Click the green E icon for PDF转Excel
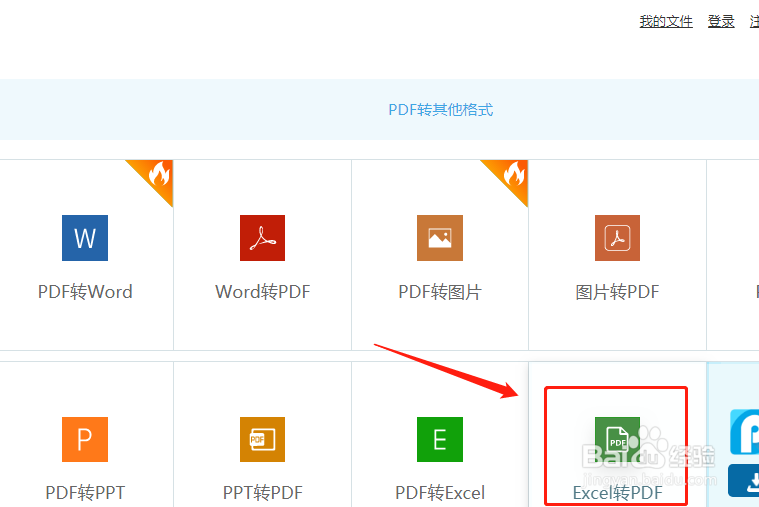759x507 pixels. tap(440, 439)
